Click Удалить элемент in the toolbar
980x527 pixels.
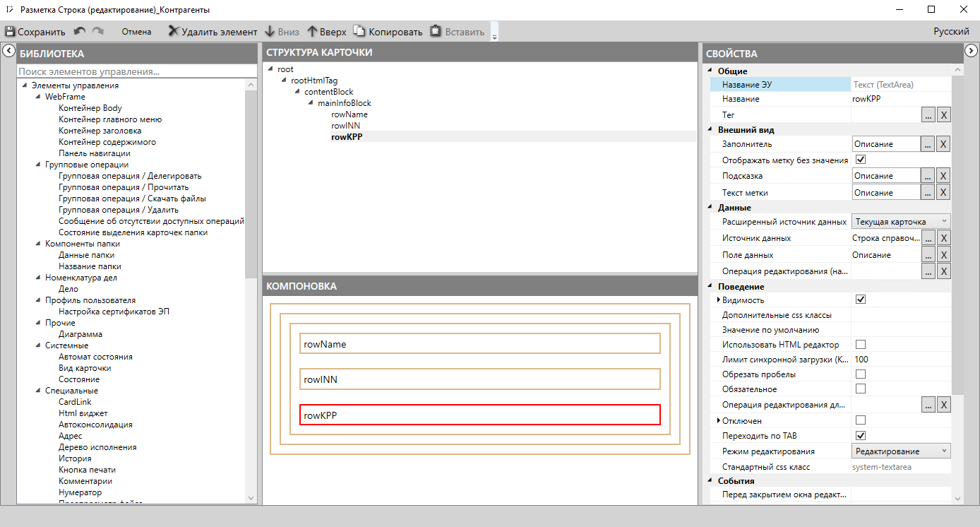click(213, 32)
